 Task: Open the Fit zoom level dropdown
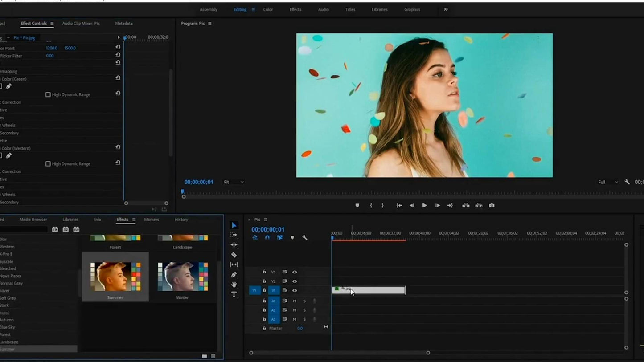pyautogui.click(x=233, y=182)
